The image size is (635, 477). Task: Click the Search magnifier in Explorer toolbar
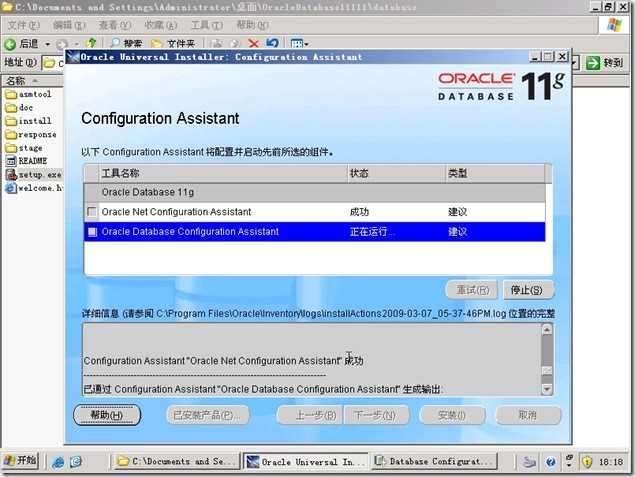(115, 43)
